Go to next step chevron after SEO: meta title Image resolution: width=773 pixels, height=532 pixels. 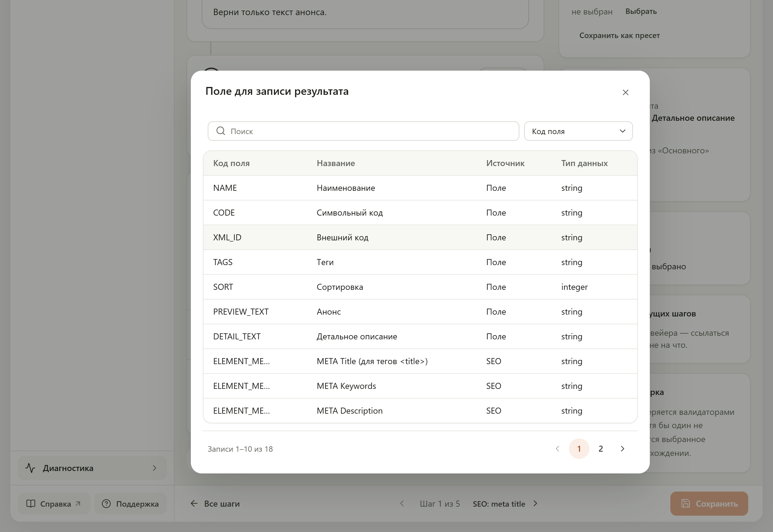(535, 503)
